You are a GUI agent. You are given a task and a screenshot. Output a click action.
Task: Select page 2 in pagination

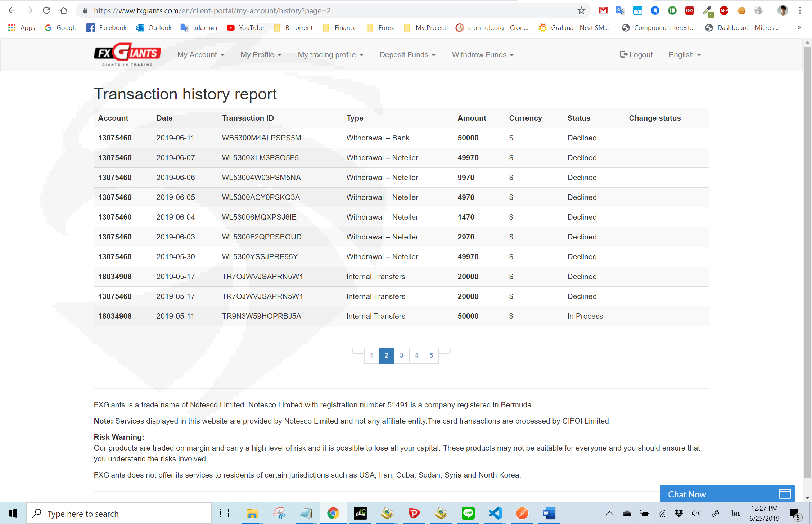click(x=387, y=355)
